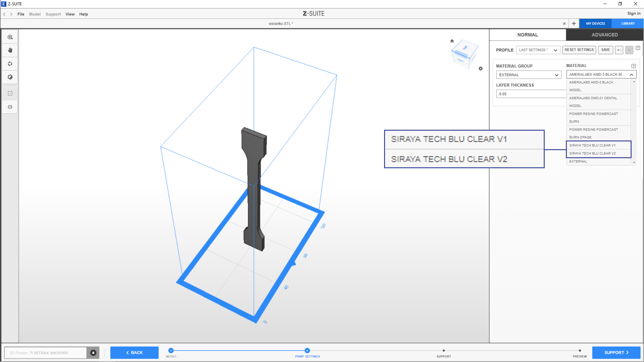644x362 pixels.
Task: Open help for the profile row
Action: pyautogui.click(x=638, y=48)
